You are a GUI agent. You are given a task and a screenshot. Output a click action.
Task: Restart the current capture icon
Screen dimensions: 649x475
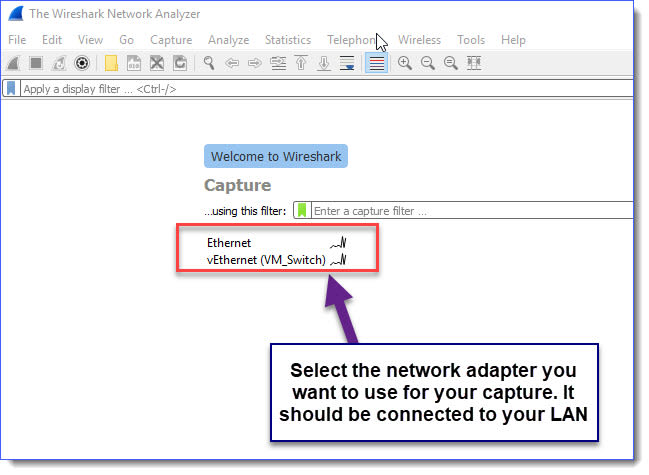point(59,63)
